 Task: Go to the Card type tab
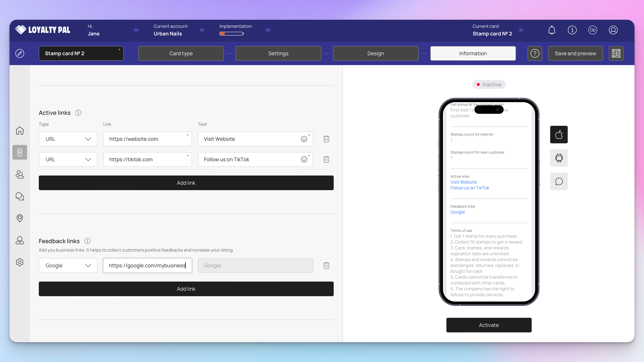[181, 53]
